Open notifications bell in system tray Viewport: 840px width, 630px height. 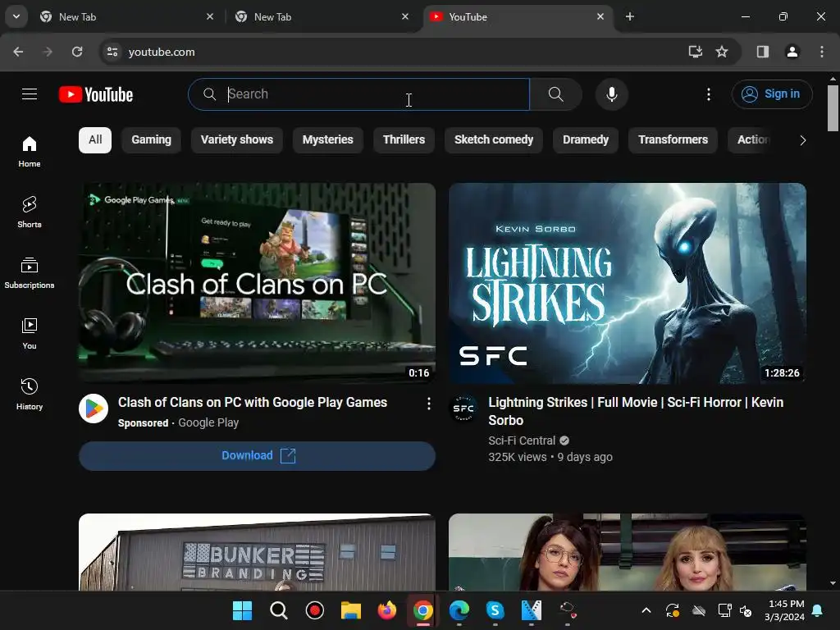point(818,610)
